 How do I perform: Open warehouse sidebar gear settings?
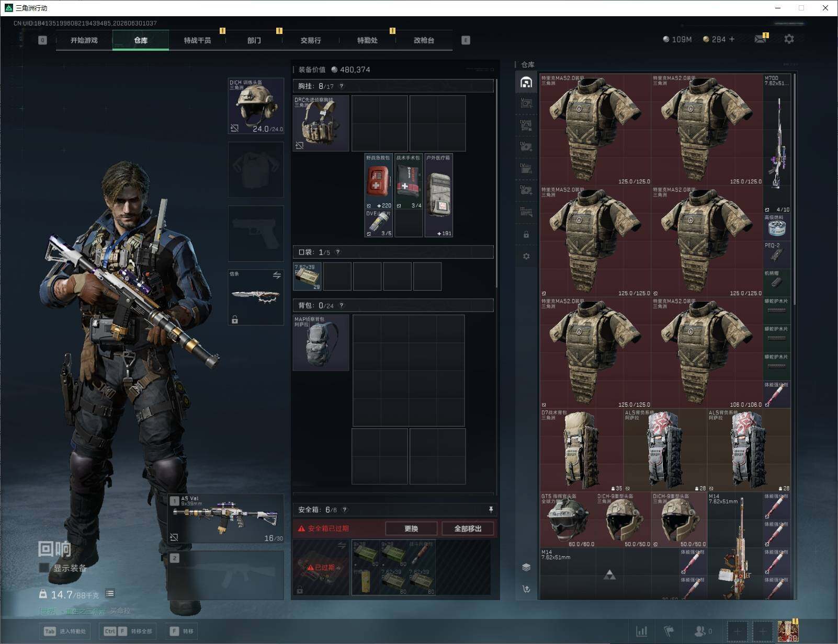pos(526,256)
